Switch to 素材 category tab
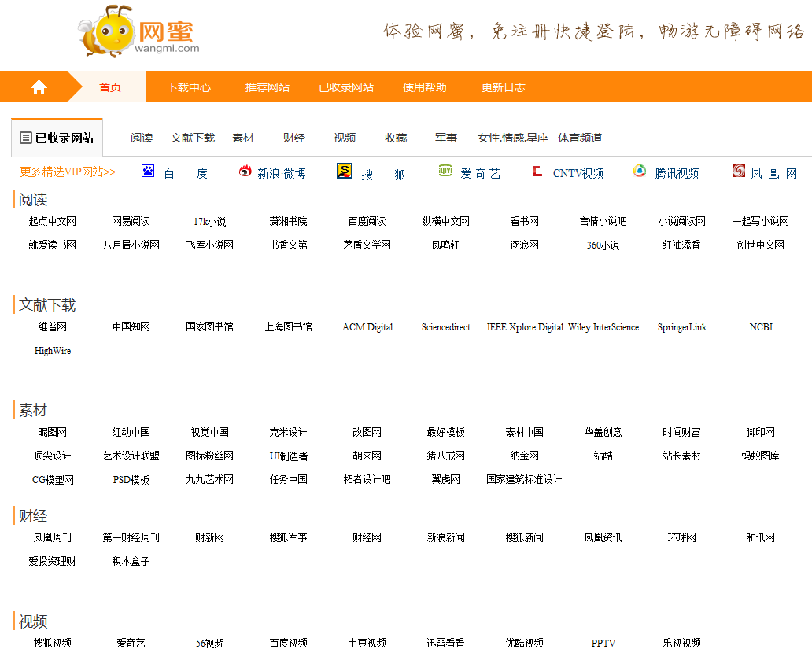Image resolution: width=812 pixels, height=664 pixels. [x=243, y=138]
